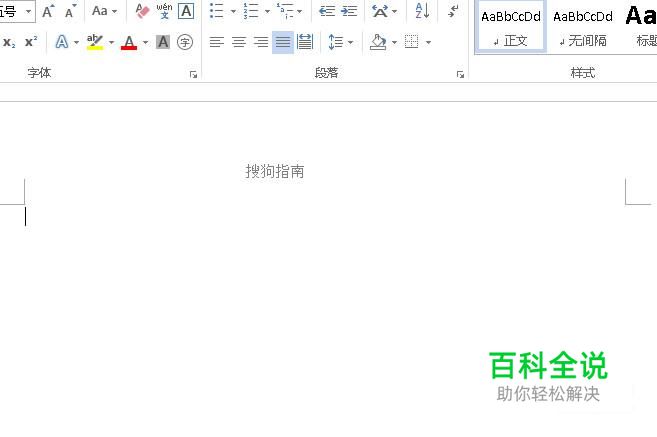The width and height of the screenshot is (657, 437).
Task: Open Paragraph dialog launcher
Action: (460, 75)
